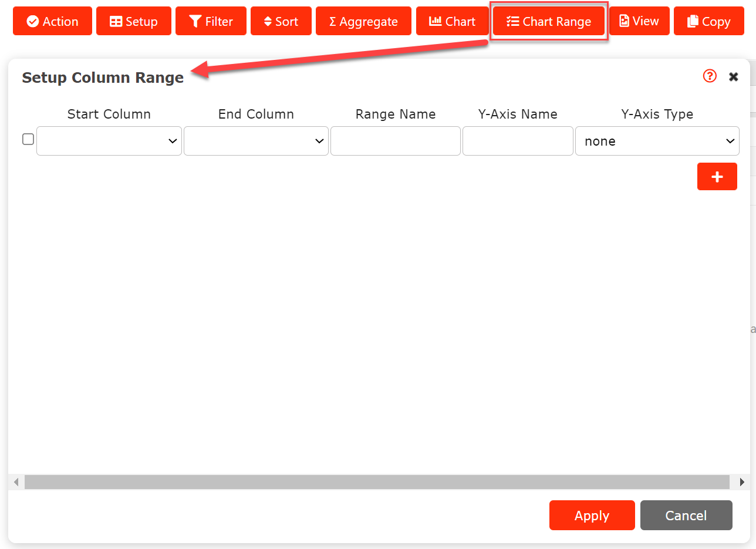
Task: Select the Chart Range button
Action: (548, 22)
